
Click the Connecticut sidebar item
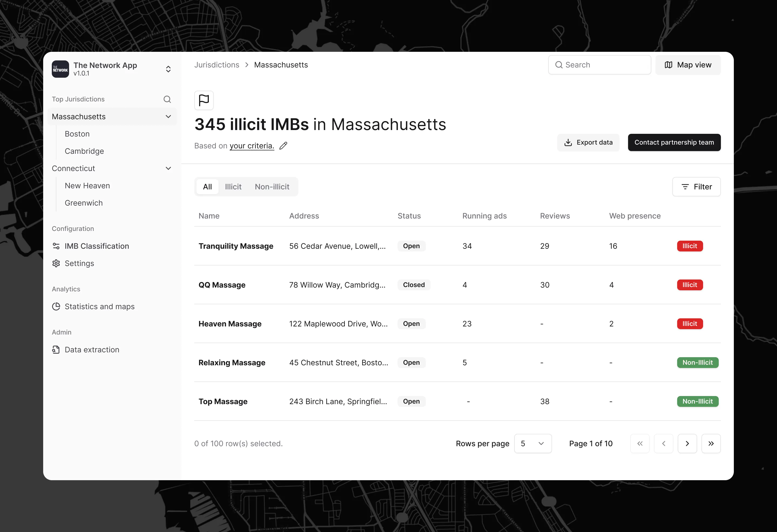[x=112, y=168]
